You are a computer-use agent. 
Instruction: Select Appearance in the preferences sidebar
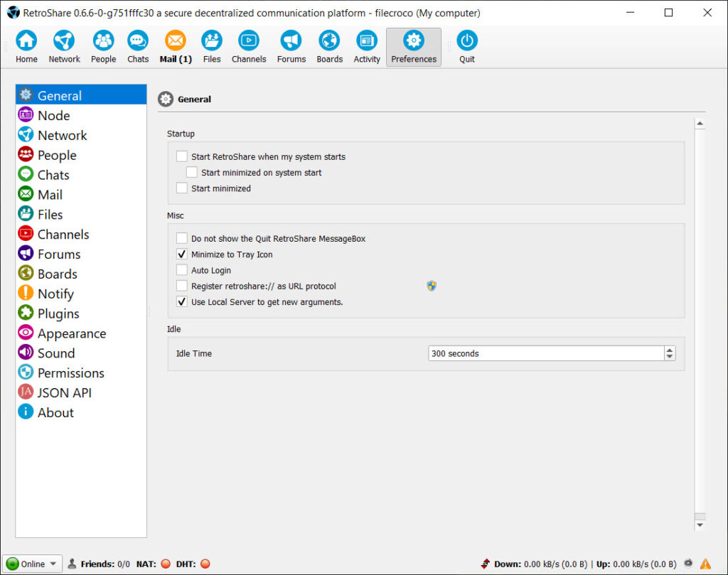[x=81, y=333]
